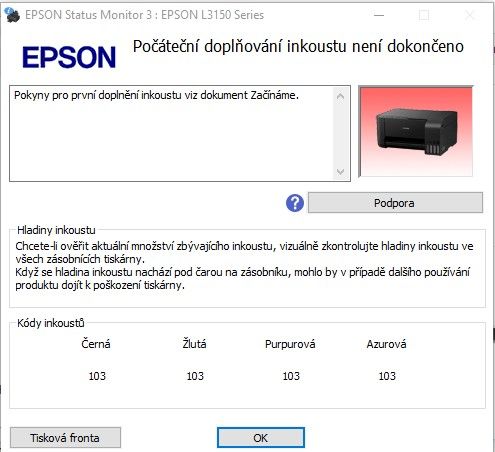Image resolution: width=495 pixels, height=452 pixels.
Task: Click the printer icon in title bar
Action: [12, 15]
